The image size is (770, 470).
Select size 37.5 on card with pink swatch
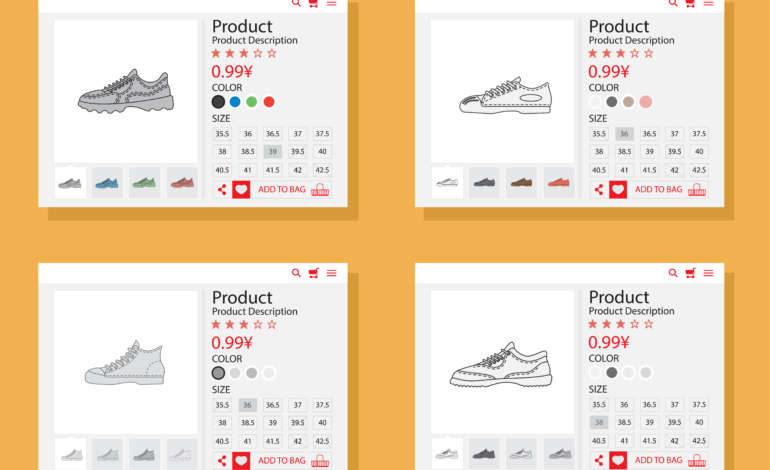pos(699,134)
